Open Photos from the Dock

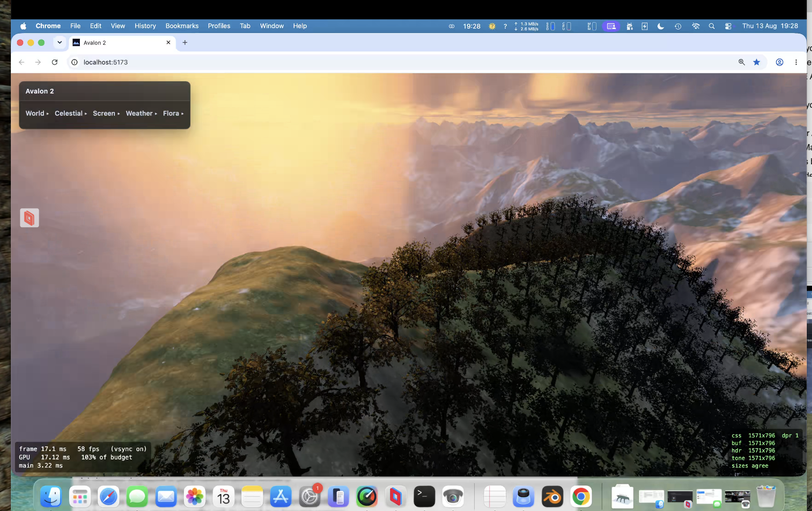click(195, 497)
